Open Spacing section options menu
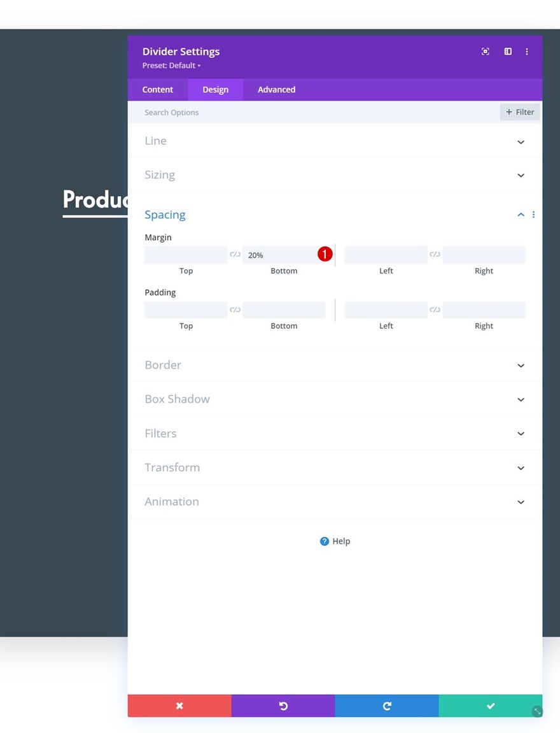Screen dimensions: 560x733 [x=533, y=215]
